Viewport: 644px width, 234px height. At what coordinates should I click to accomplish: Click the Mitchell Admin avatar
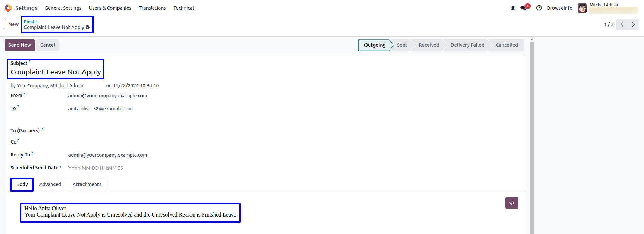(582, 8)
